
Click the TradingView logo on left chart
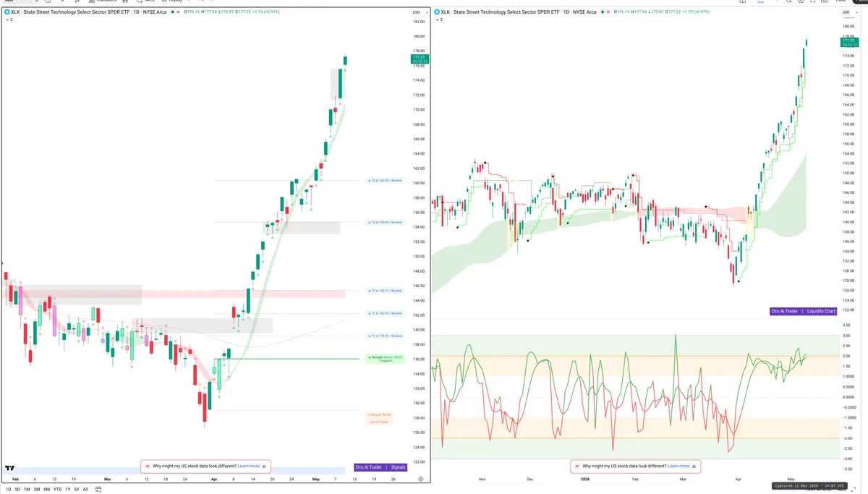coord(9,468)
